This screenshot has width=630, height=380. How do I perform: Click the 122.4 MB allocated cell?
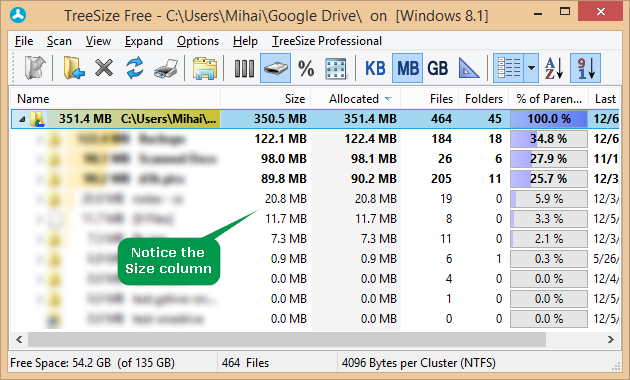coord(370,139)
